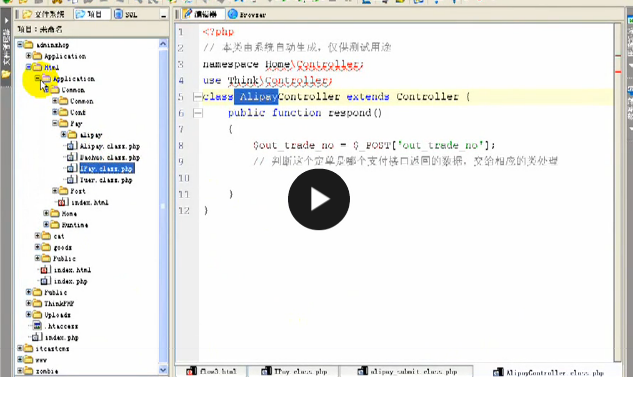Switch to the 项目 panel tab
This screenshot has width=633, height=400.
pos(92,14)
